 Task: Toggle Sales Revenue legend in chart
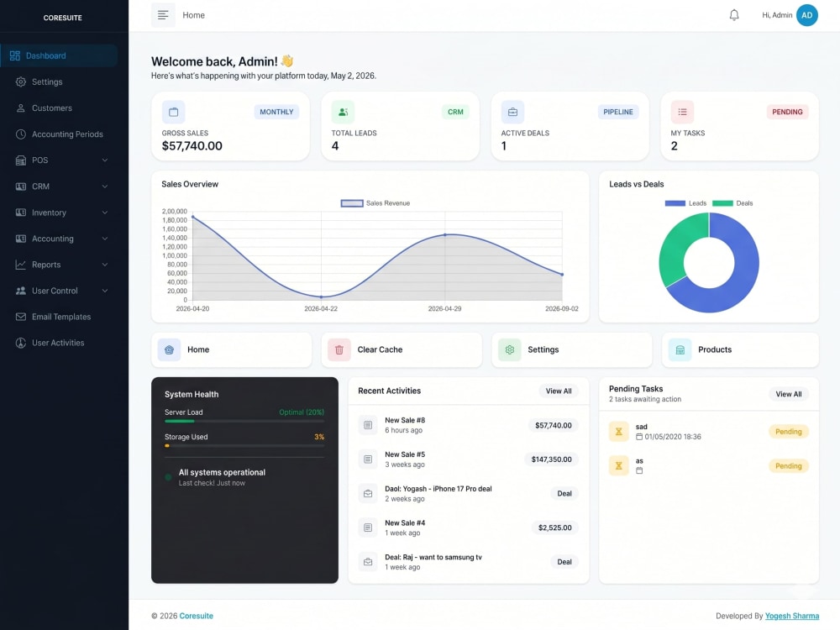click(375, 203)
